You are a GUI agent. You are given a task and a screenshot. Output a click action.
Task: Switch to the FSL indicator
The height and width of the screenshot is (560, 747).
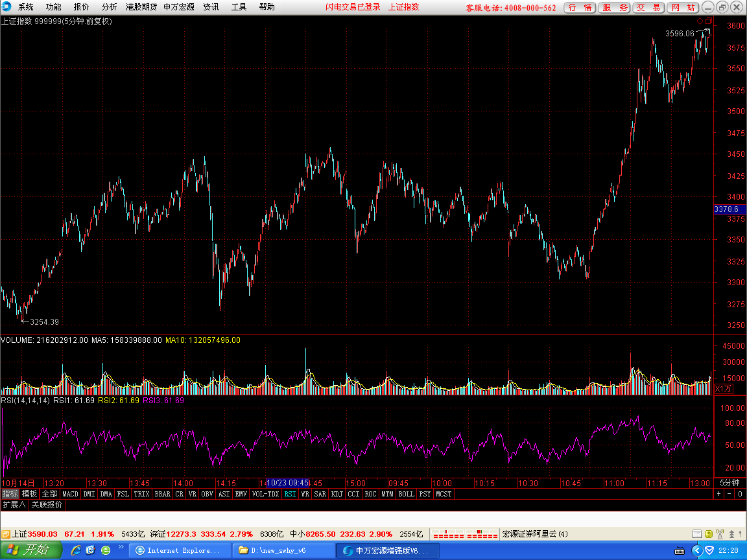point(123,494)
